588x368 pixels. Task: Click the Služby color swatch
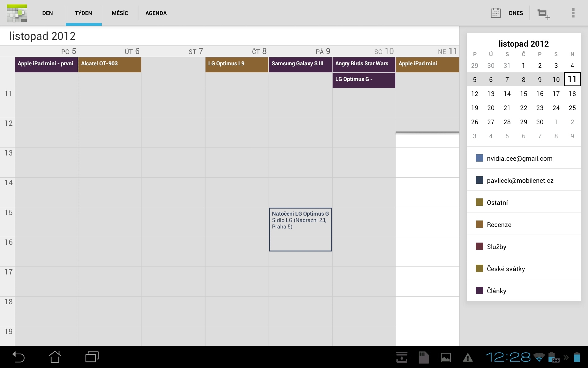(x=480, y=246)
